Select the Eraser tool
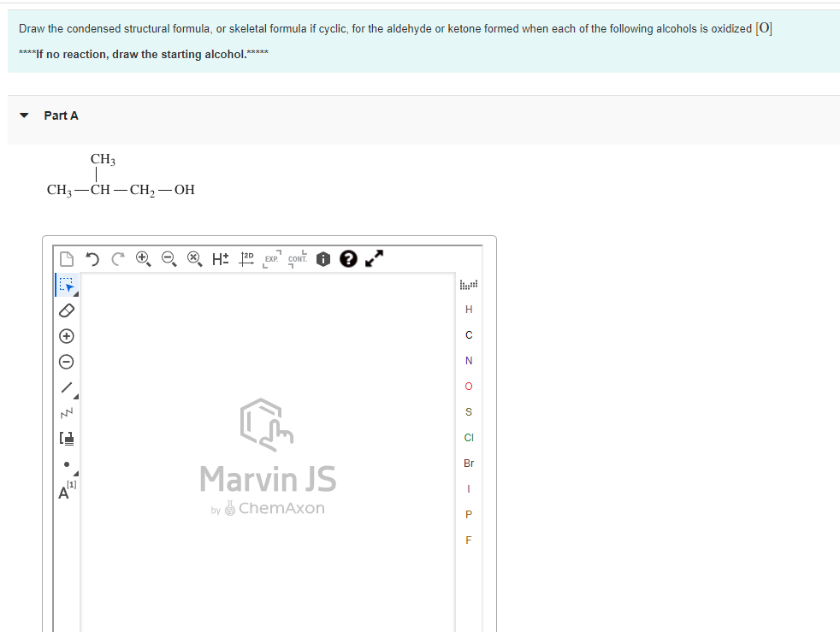Viewport: 840px width, 632px height. [67, 310]
